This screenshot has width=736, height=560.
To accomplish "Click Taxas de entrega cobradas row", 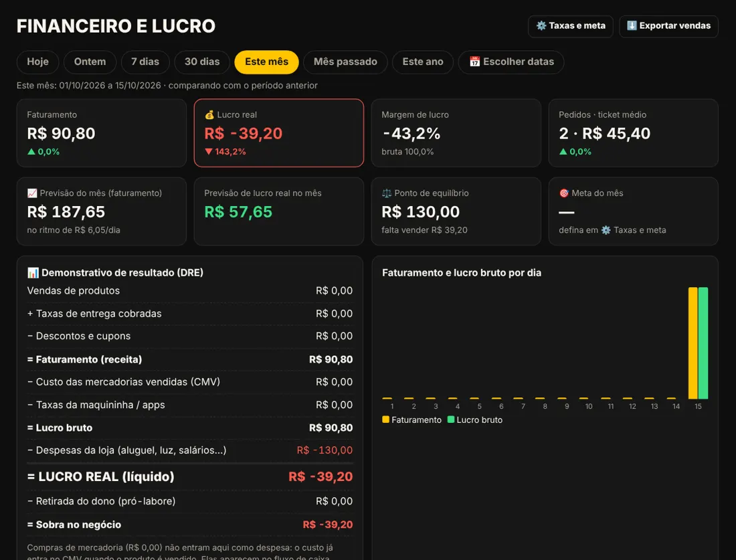I will point(189,314).
